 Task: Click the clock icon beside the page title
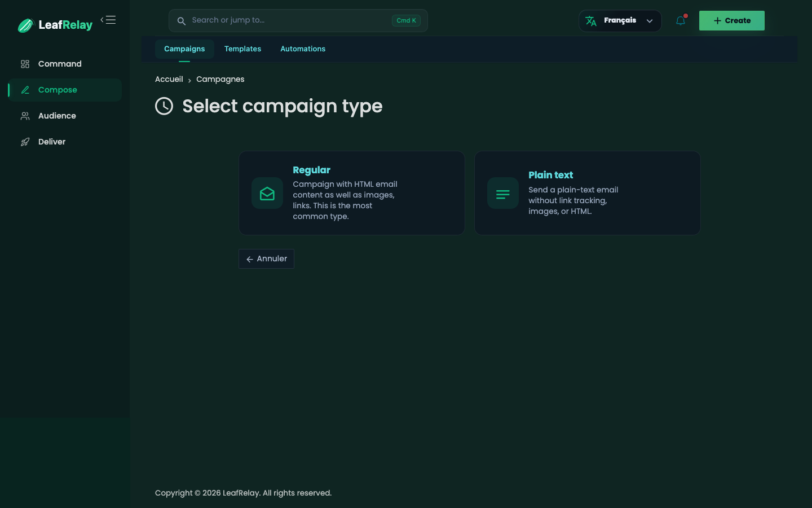click(x=164, y=106)
